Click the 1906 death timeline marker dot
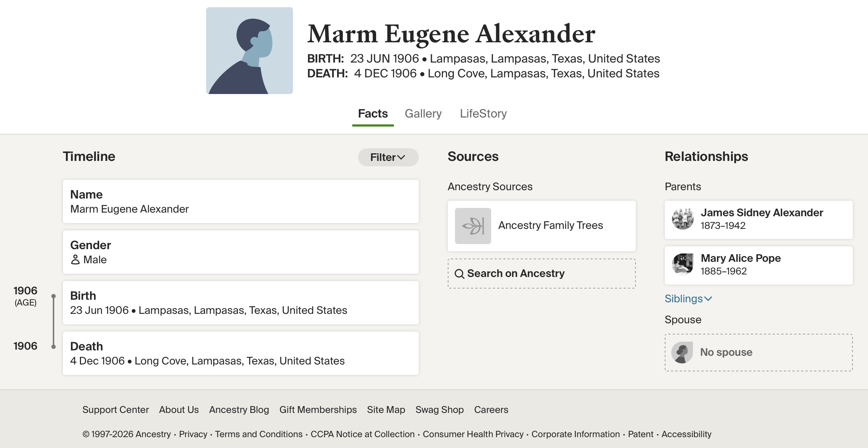The width and height of the screenshot is (868, 448). (x=54, y=347)
